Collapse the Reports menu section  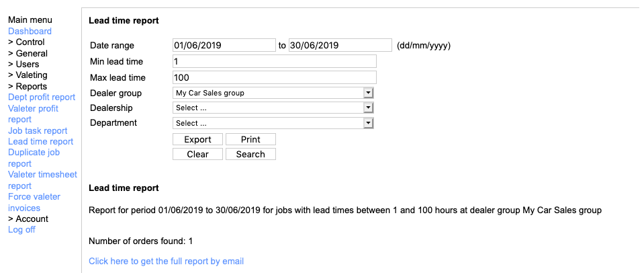(x=28, y=86)
